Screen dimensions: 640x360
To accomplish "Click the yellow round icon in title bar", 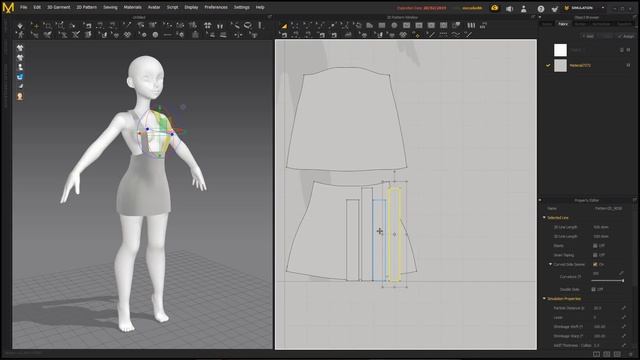I will tap(495, 8).
